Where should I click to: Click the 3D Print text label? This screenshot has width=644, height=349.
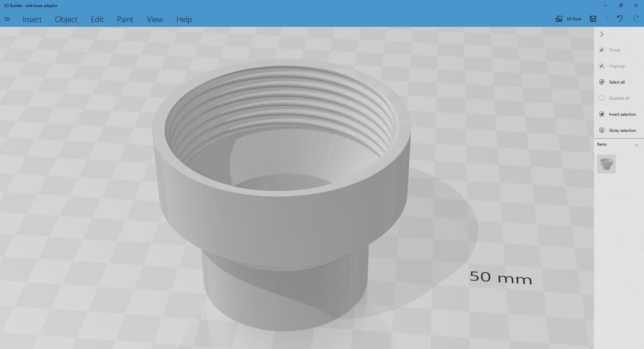pos(574,19)
